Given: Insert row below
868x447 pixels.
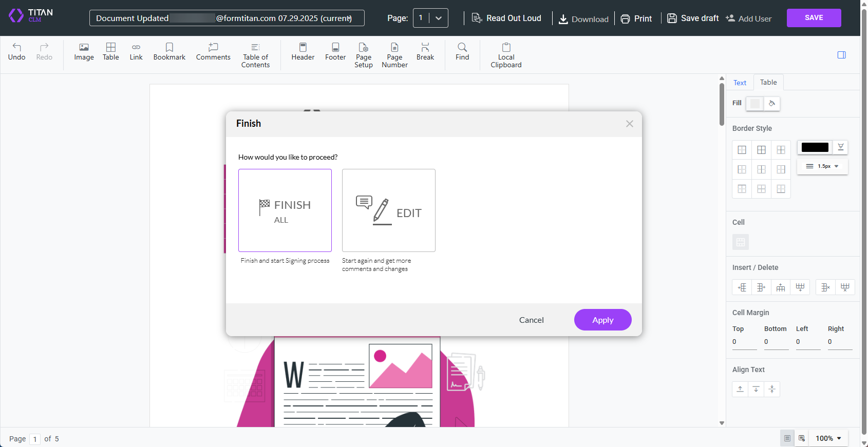Looking at the screenshot, I should click(x=800, y=287).
